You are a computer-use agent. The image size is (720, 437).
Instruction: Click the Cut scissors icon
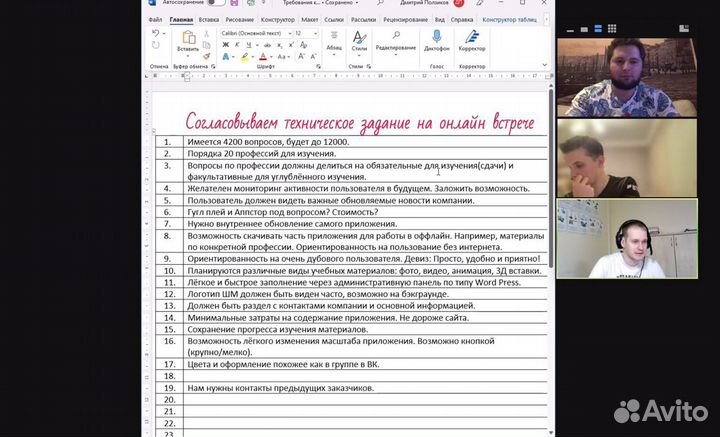(x=209, y=33)
